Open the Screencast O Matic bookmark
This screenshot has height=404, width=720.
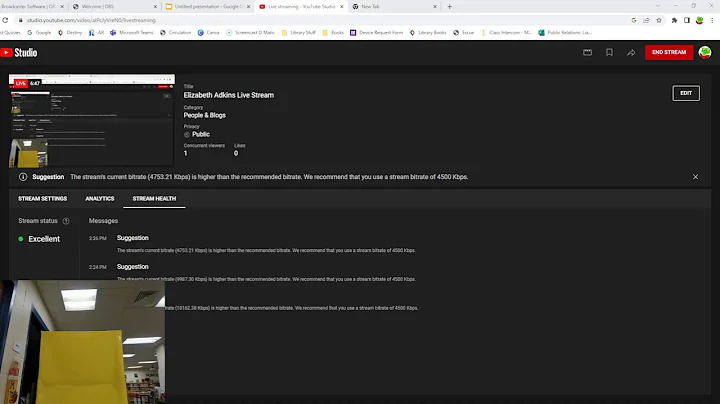tap(250, 33)
